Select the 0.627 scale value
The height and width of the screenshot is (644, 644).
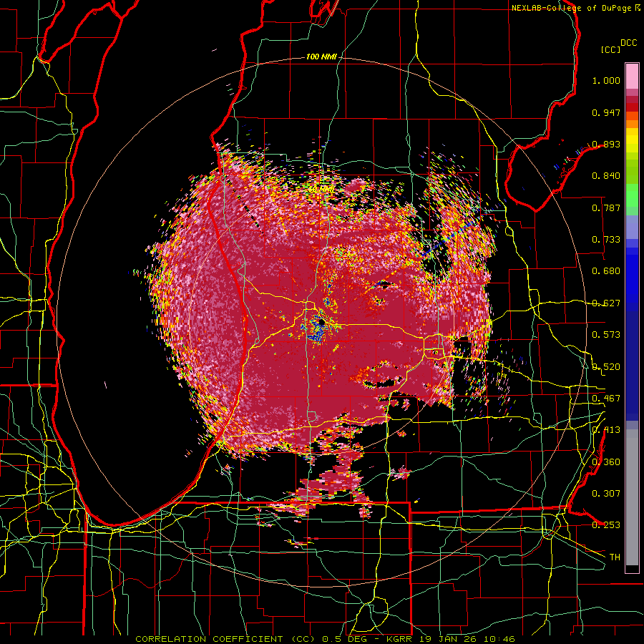[x=606, y=303]
